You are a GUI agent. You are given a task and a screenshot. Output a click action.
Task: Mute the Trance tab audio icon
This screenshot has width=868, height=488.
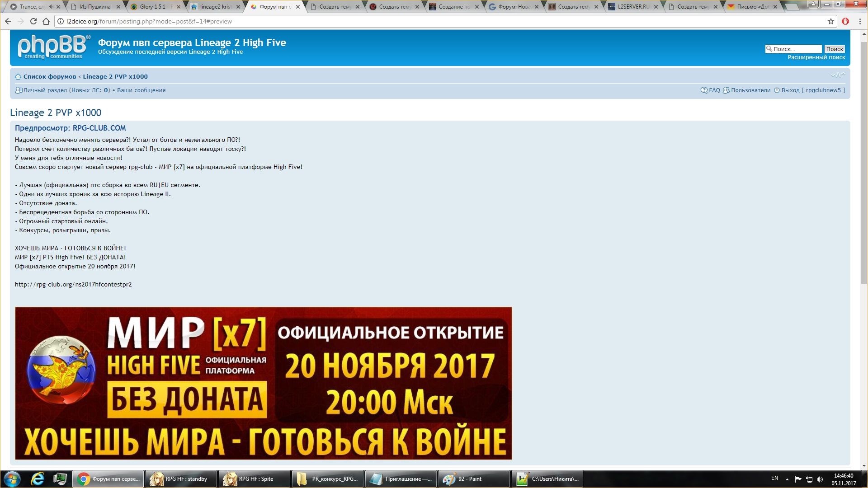coord(51,7)
